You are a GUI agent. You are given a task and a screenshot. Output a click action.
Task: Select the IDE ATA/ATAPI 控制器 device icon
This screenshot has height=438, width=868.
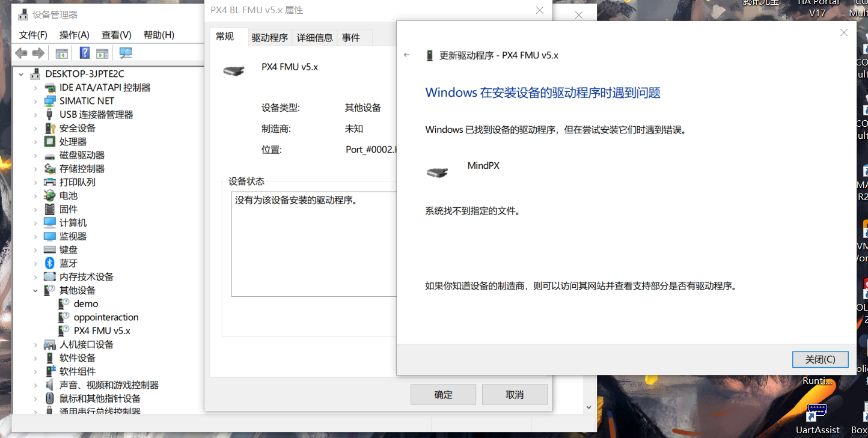(x=50, y=88)
